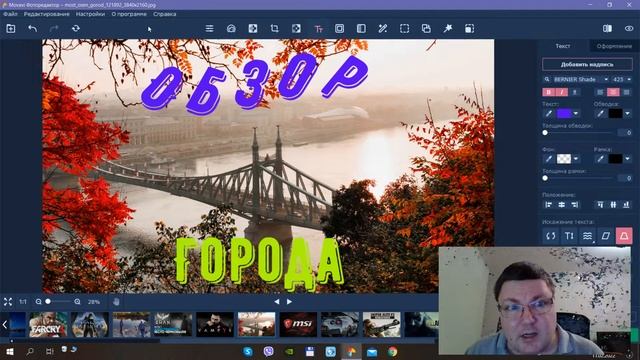The image size is (640, 360).
Task: Pick text color with the eyedropper
Action: 549,113
